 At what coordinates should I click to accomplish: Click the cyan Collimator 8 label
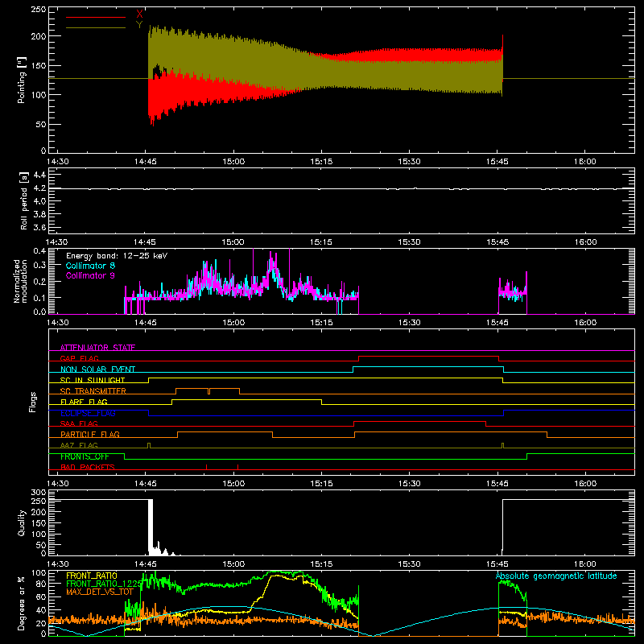point(90,266)
